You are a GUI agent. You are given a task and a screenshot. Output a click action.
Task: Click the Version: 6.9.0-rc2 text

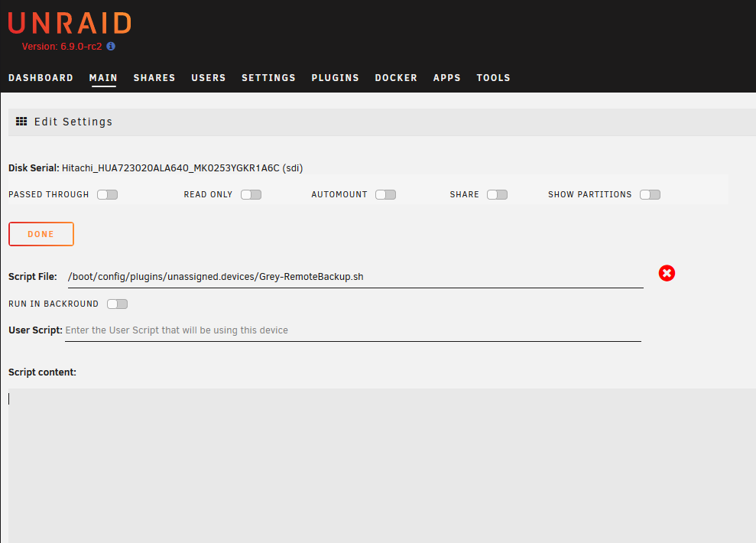coord(62,47)
